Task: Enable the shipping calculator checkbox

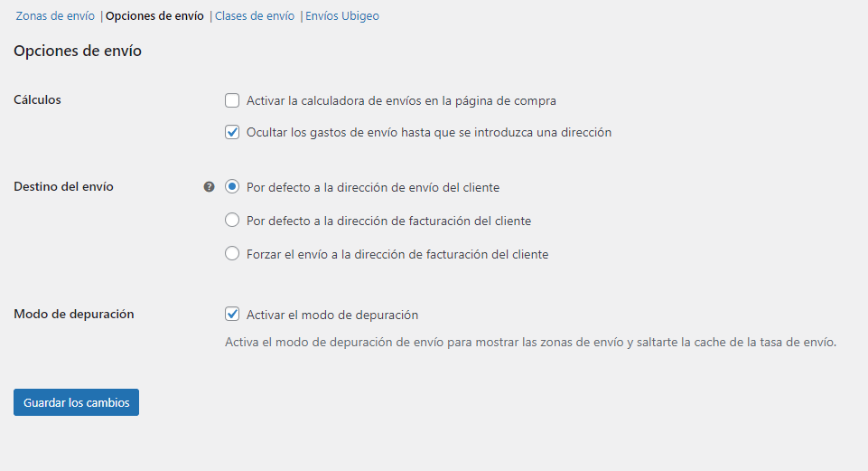Action: (x=232, y=100)
